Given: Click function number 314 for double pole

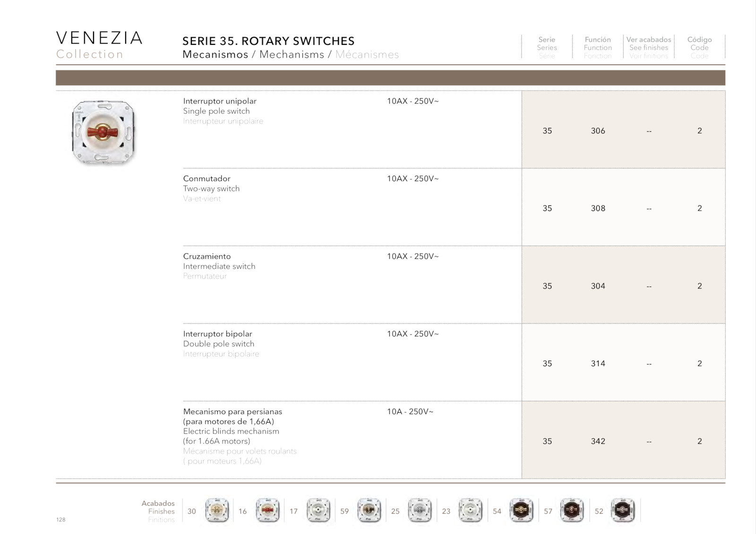Looking at the screenshot, I should [598, 364].
